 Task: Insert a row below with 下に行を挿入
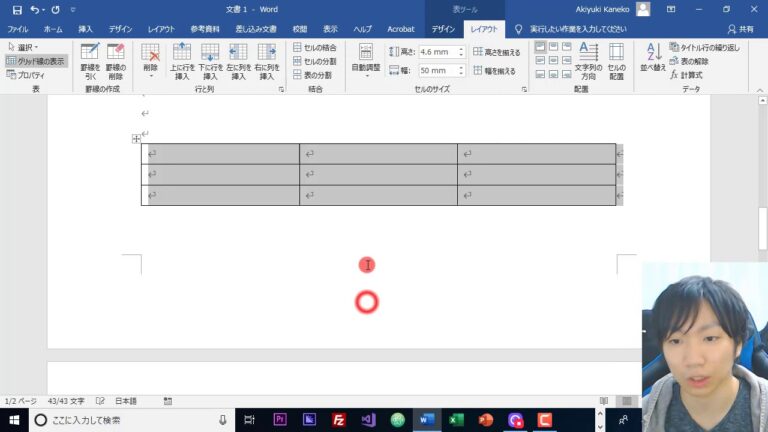(210, 62)
